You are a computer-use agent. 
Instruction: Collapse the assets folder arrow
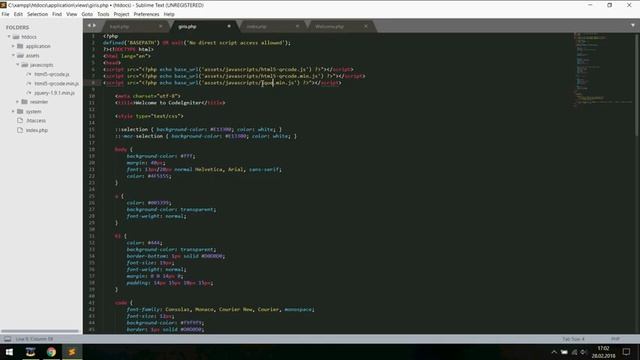[13, 55]
